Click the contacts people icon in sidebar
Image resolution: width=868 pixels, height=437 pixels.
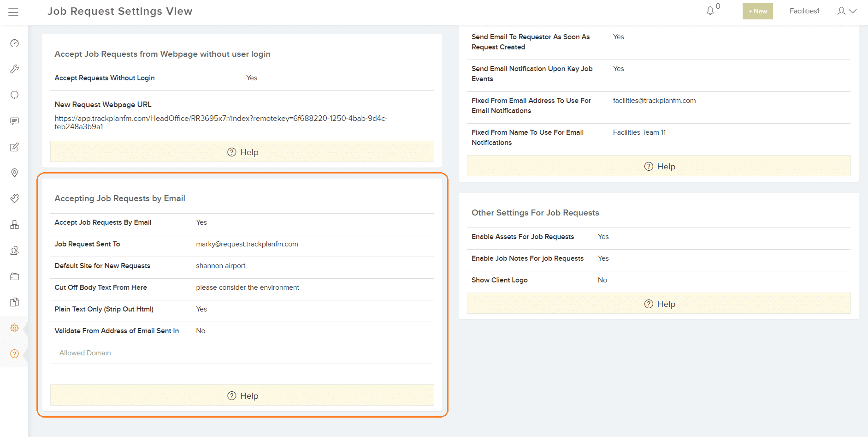(14, 250)
